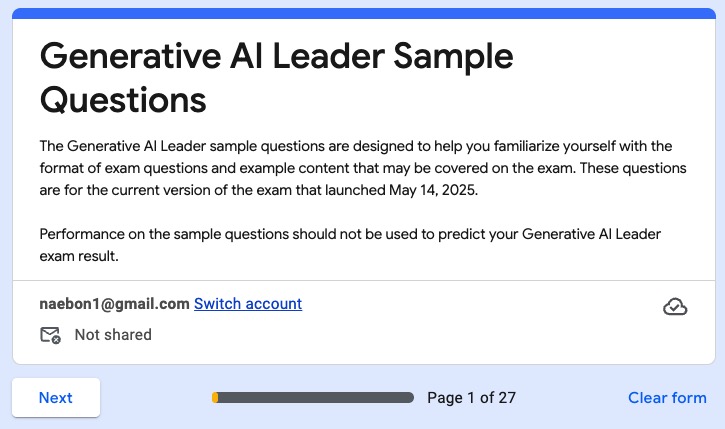The image size is (725, 429).
Task: Go to the Next page
Action: click(56, 397)
